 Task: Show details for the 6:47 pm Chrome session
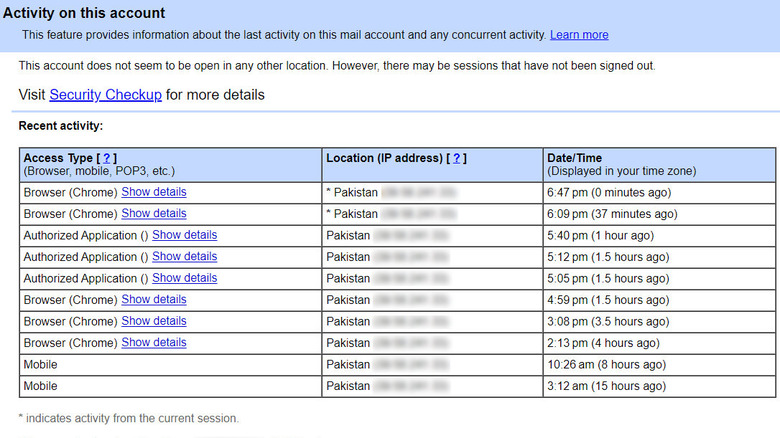coord(154,192)
